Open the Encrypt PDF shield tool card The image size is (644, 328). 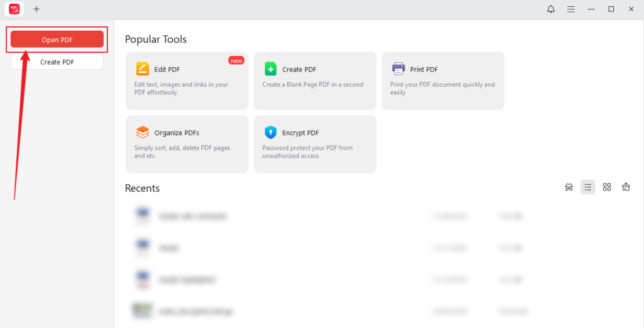(315, 144)
